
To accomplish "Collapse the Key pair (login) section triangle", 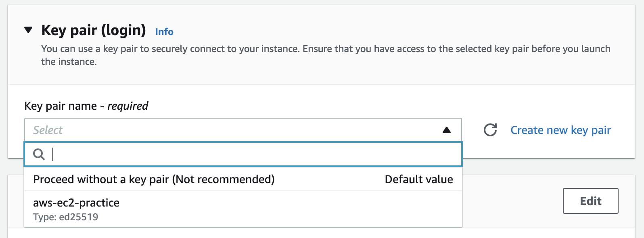I will [x=28, y=30].
